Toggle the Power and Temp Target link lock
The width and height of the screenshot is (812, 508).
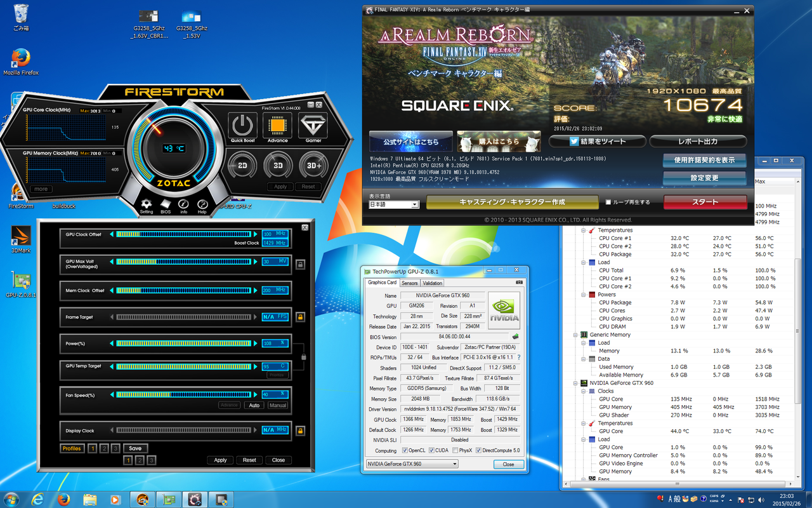pos(303,357)
